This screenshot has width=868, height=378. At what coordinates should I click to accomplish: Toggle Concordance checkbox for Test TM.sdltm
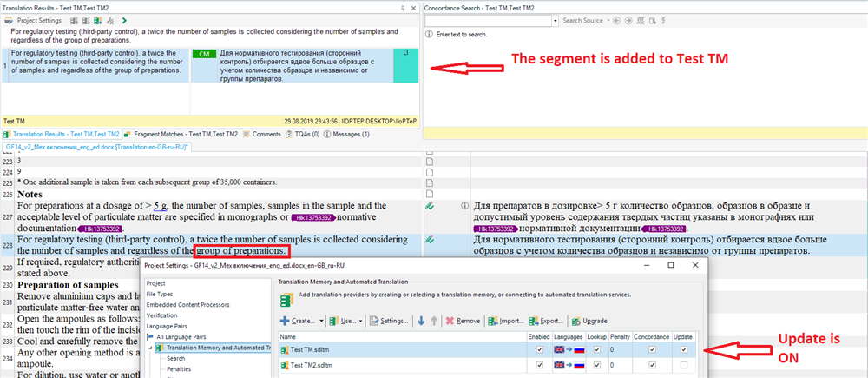coord(652,349)
